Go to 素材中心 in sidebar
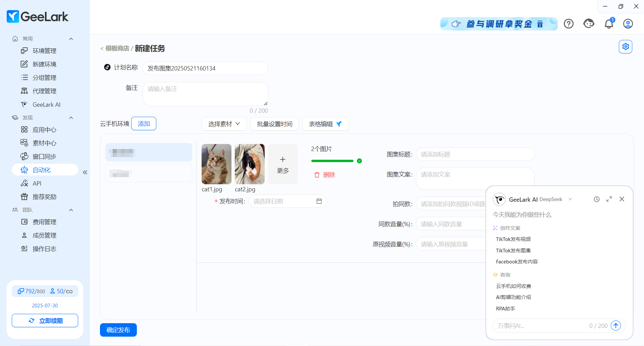Screen dimensions: 644x346 pyautogui.click(x=44, y=143)
